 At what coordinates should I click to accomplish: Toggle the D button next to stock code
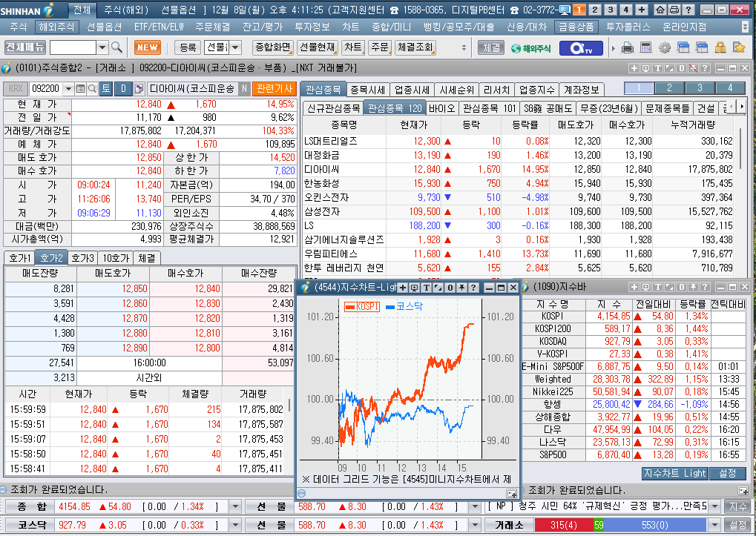click(123, 89)
